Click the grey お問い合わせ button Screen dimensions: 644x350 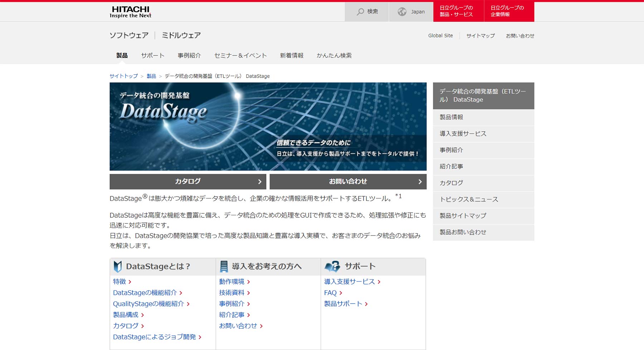[x=348, y=182]
